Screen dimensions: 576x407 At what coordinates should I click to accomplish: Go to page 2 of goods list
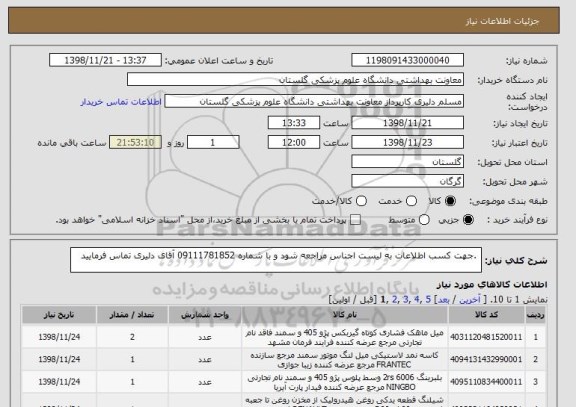(x=395, y=299)
